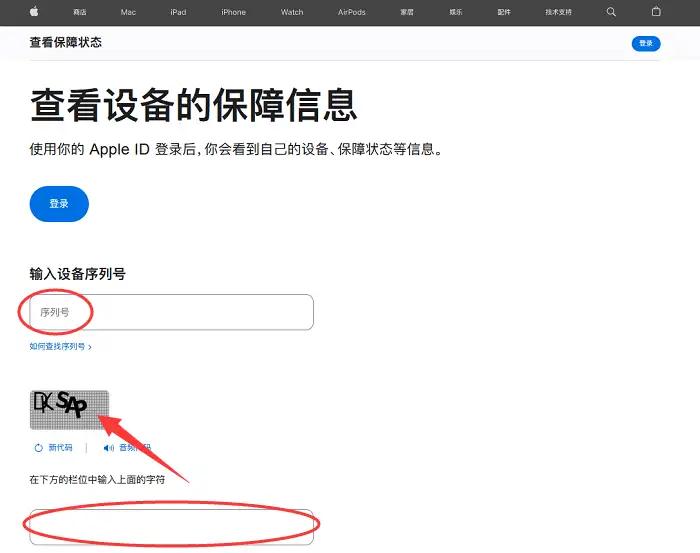Open the Mac menu item
The height and width of the screenshot is (553, 700).
(128, 12)
